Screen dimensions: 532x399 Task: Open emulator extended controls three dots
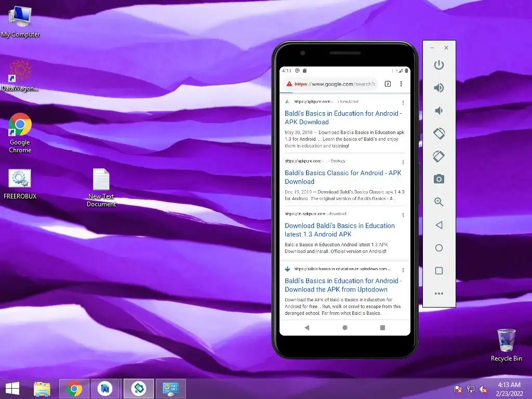tap(438, 294)
